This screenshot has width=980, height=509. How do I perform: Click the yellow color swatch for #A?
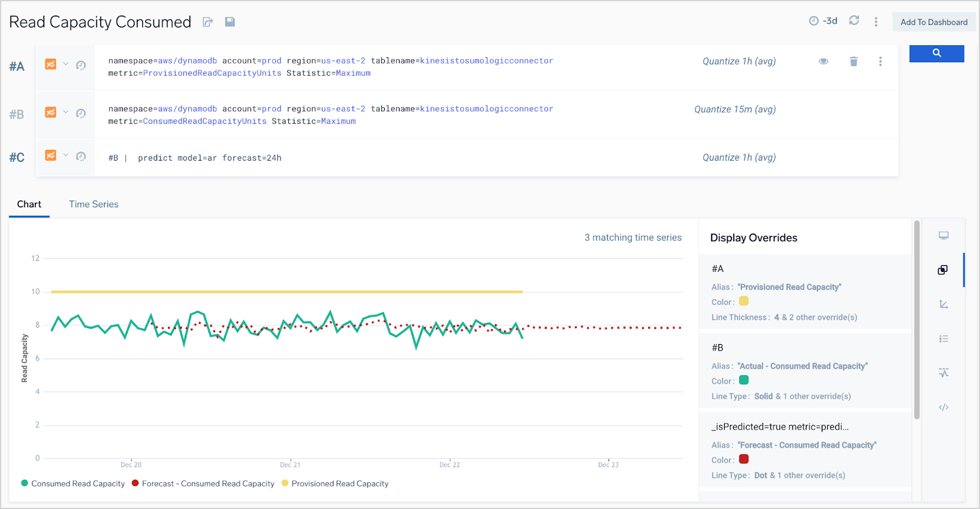point(744,301)
